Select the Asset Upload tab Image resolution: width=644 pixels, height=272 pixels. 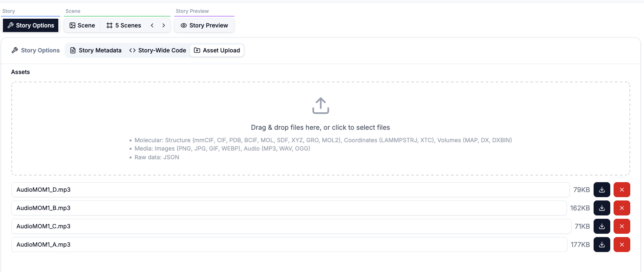coord(217,50)
